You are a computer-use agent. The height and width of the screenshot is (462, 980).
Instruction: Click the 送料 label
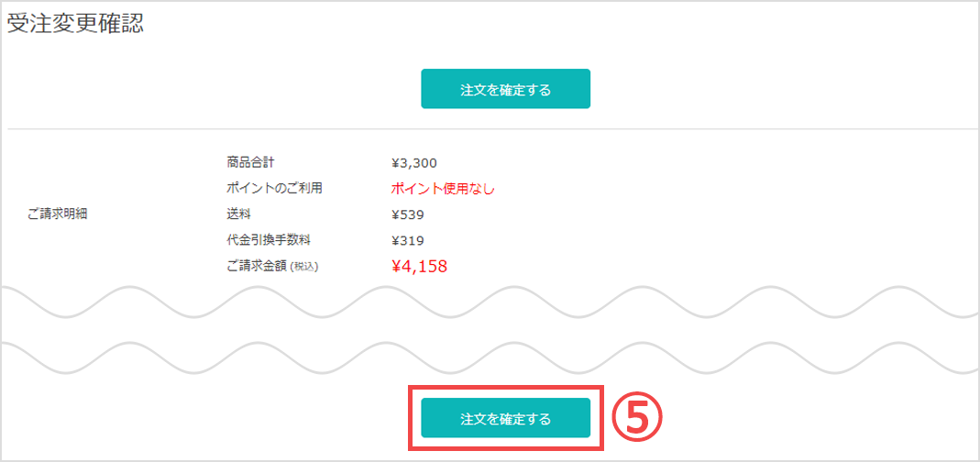click(x=238, y=214)
